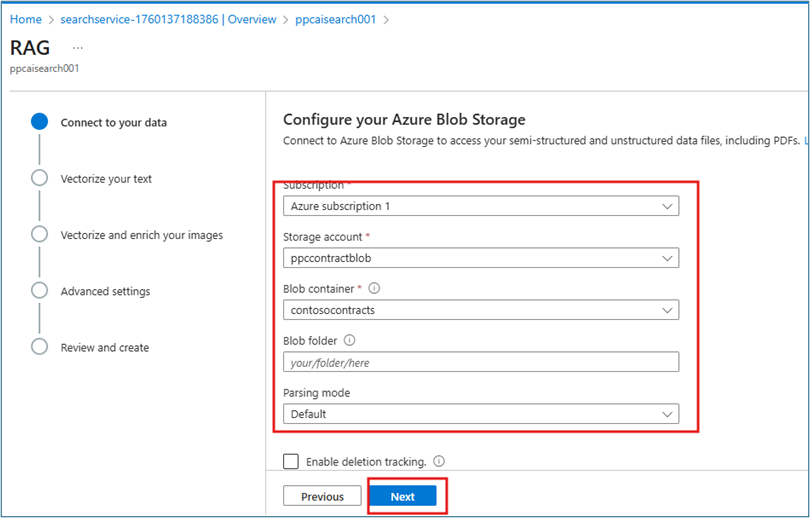The width and height of the screenshot is (810, 518).
Task: Go to searchservice-1760137188386 Overview breadcrumb
Action: coord(168,20)
